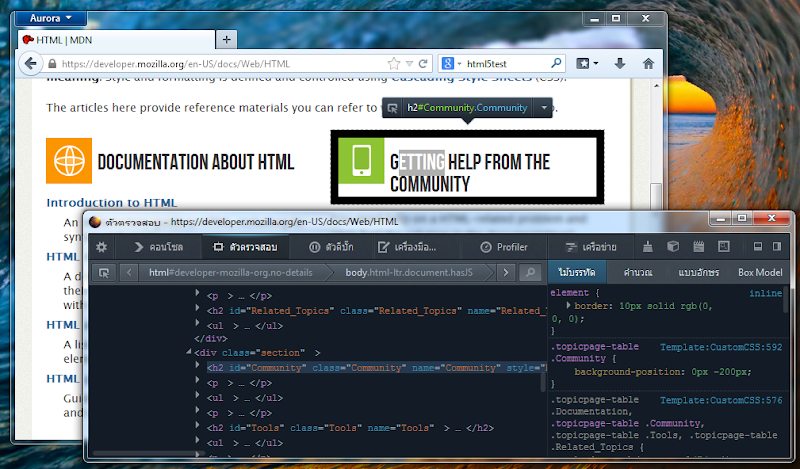Focus the address bar URL field

tap(222, 64)
